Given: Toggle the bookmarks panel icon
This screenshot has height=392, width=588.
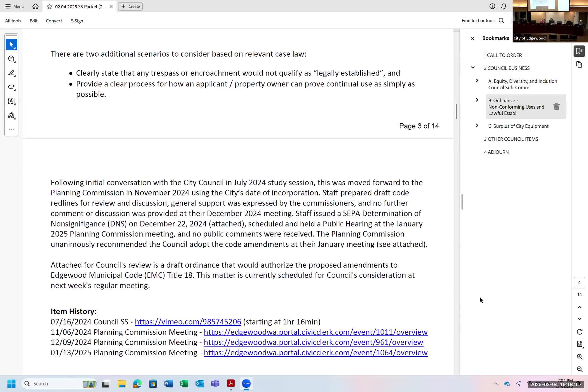Looking at the screenshot, I should [579, 51].
